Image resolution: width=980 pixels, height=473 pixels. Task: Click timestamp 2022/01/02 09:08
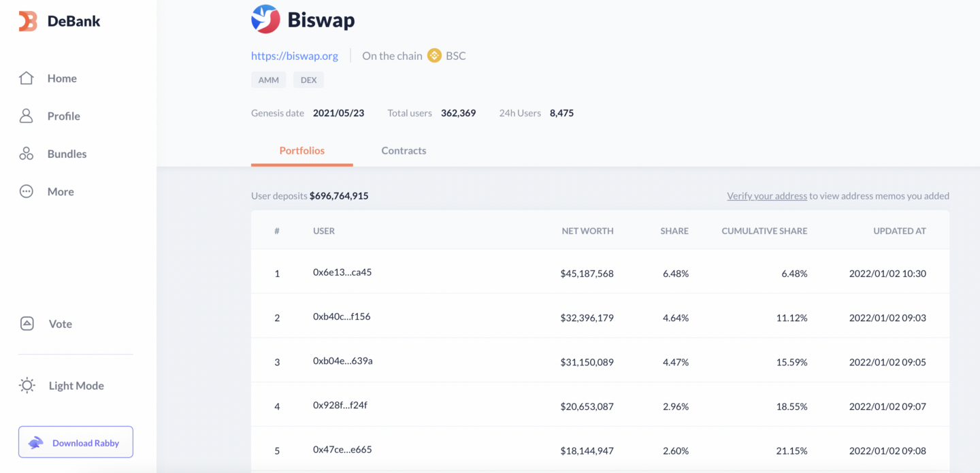(x=887, y=451)
